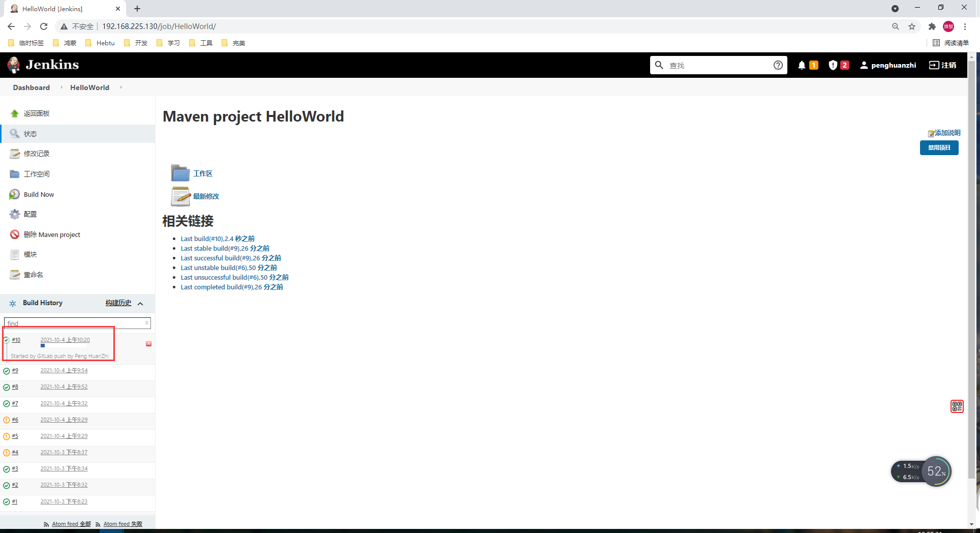980x533 pixels.
Task: Collapse Build History with chevron
Action: (x=140, y=304)
